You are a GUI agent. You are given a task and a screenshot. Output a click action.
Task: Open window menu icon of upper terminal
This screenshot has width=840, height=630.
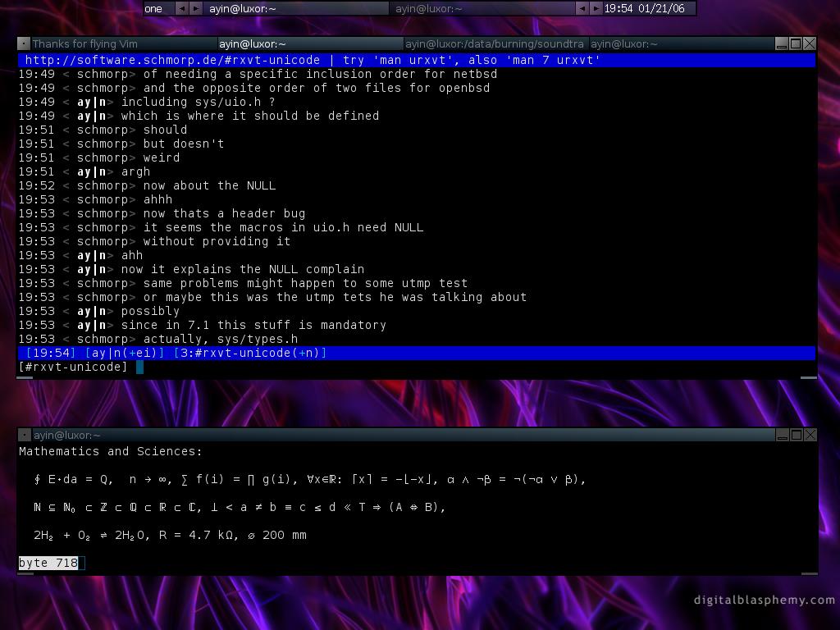tap(25, 43)
